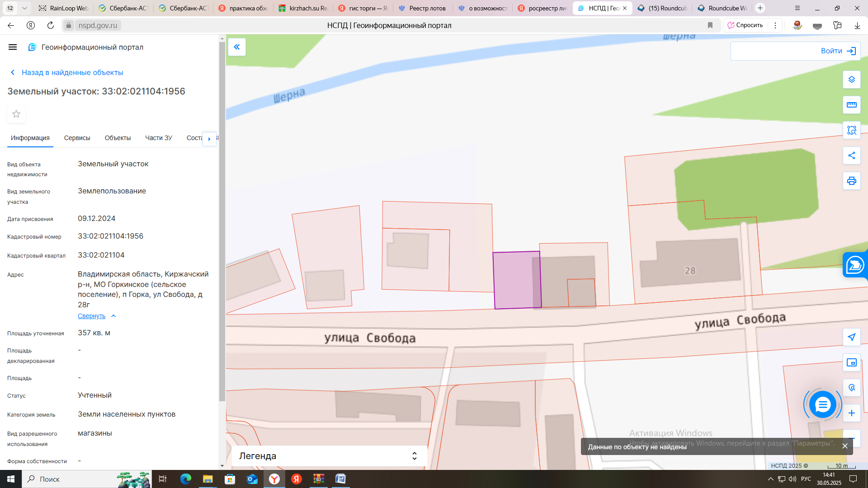Click the print map icon
The image size is (868, 488).
[851, 181]
